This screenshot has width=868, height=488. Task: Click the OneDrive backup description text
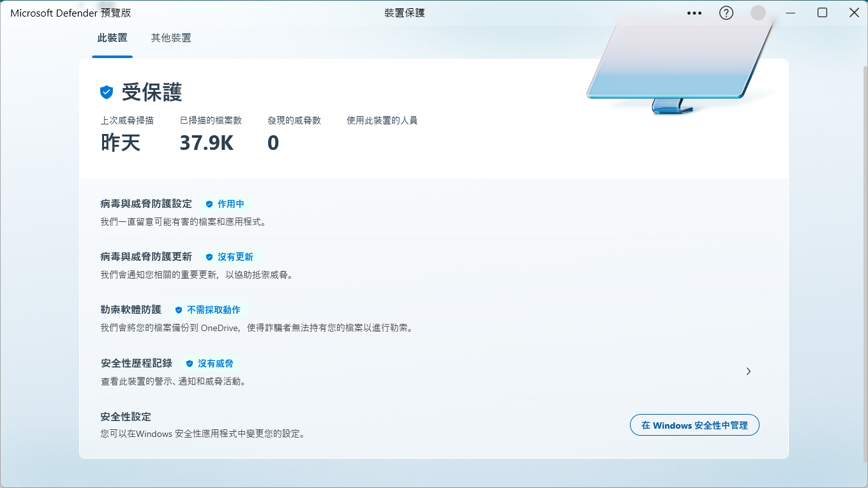[x=258, y=328]
